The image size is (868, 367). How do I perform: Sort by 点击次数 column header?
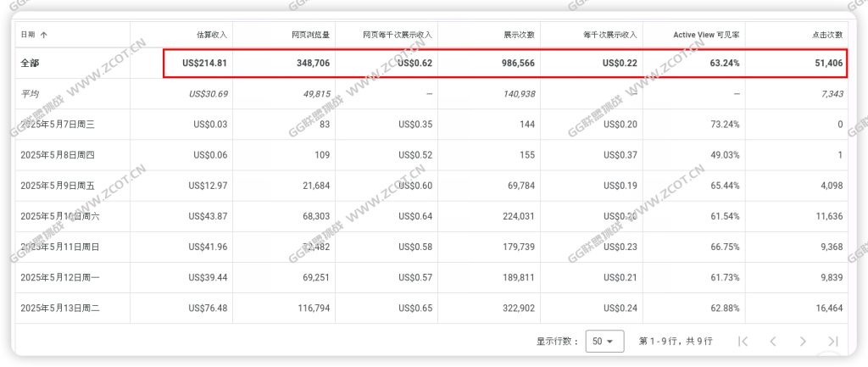(827, 35)
